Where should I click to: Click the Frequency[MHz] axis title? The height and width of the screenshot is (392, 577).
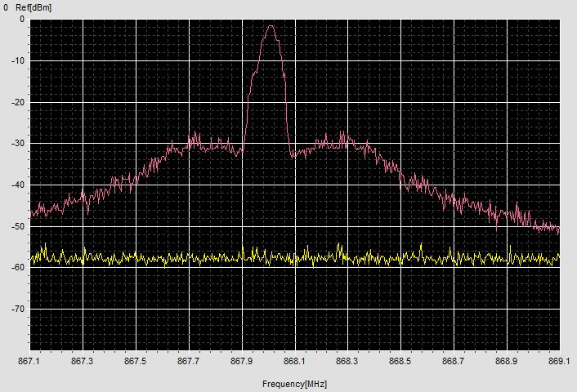pos(294,385)
